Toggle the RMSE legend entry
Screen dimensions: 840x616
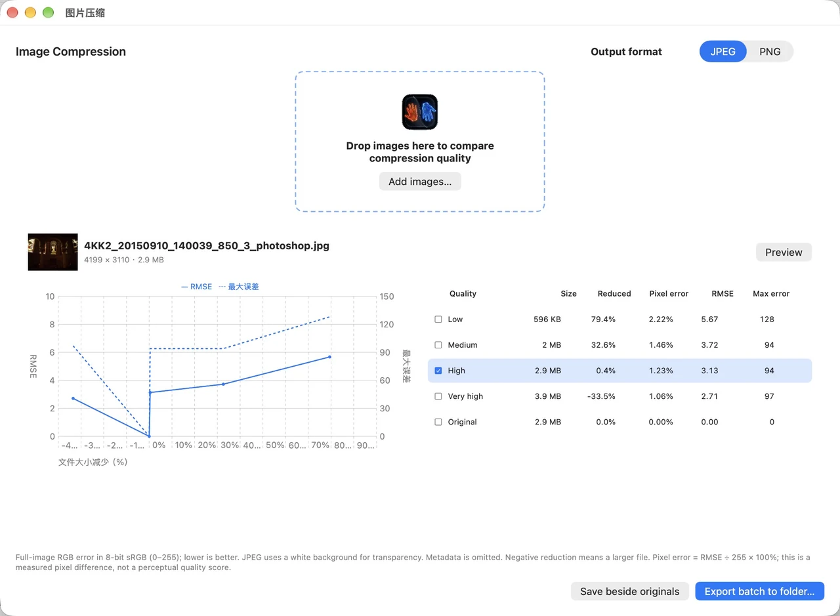(196, 287)
